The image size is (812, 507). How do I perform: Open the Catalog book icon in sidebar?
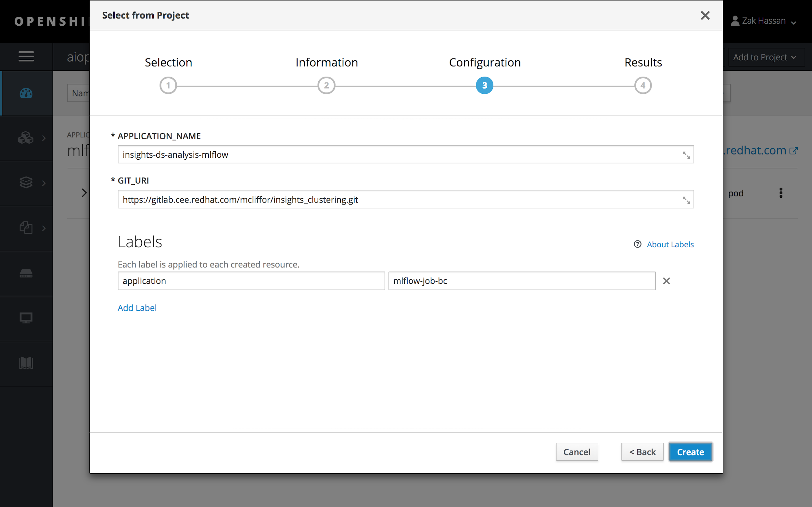tap(26, 363)
